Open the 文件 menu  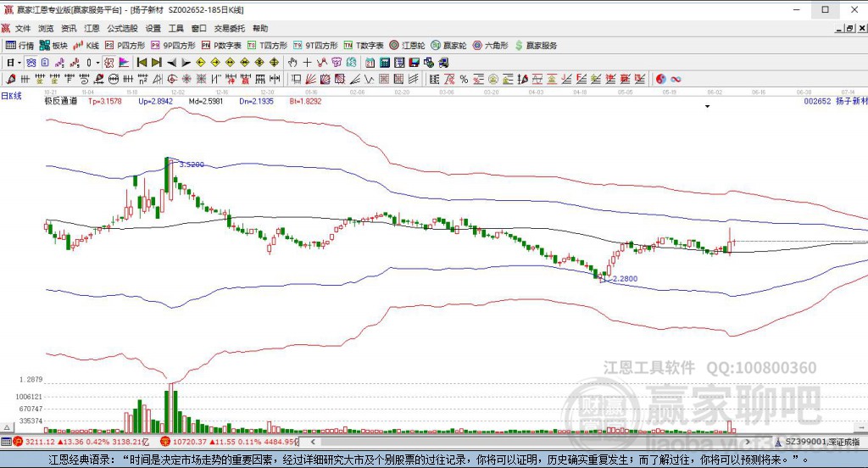click(23, 28)
